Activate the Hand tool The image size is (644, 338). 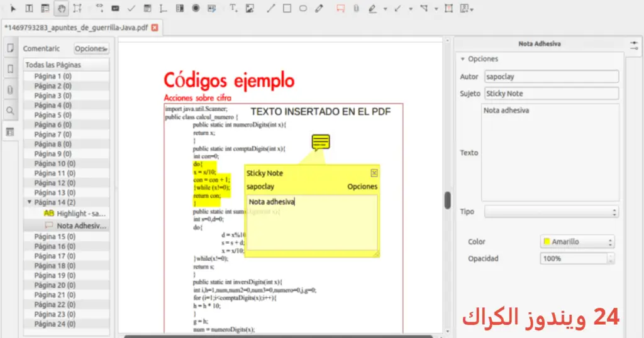click(x=61, y=8)
